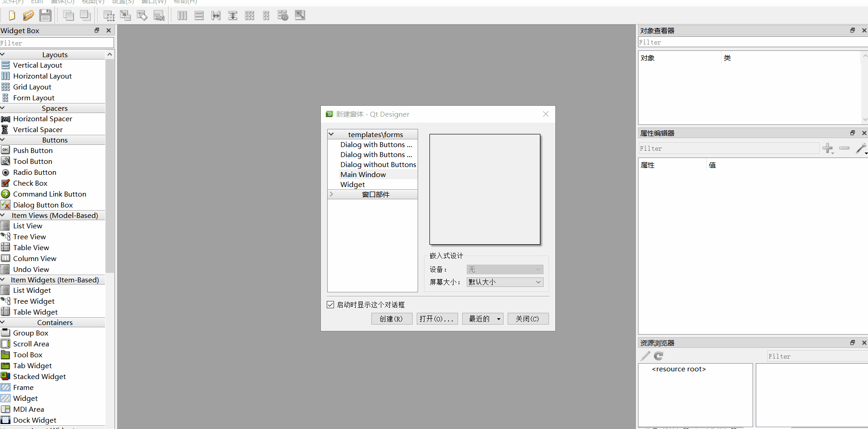
Task: Collapse the Containers category in Widget Box
Action: coord(3,322)
